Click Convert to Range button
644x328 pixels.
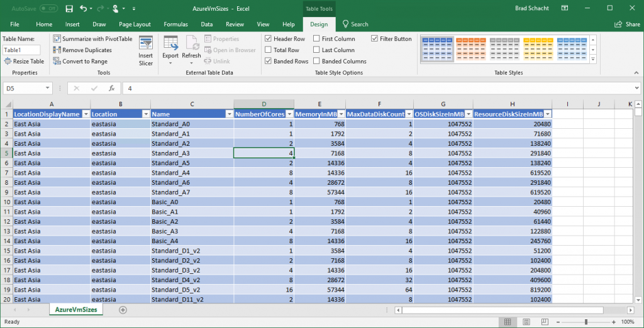coord(80,62)
